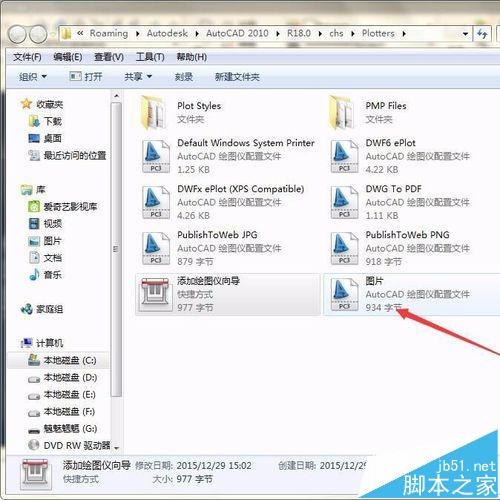500x500 pixels.
Task: Expand the arrow after Roaming in path
Action: (x=138, y=34)
